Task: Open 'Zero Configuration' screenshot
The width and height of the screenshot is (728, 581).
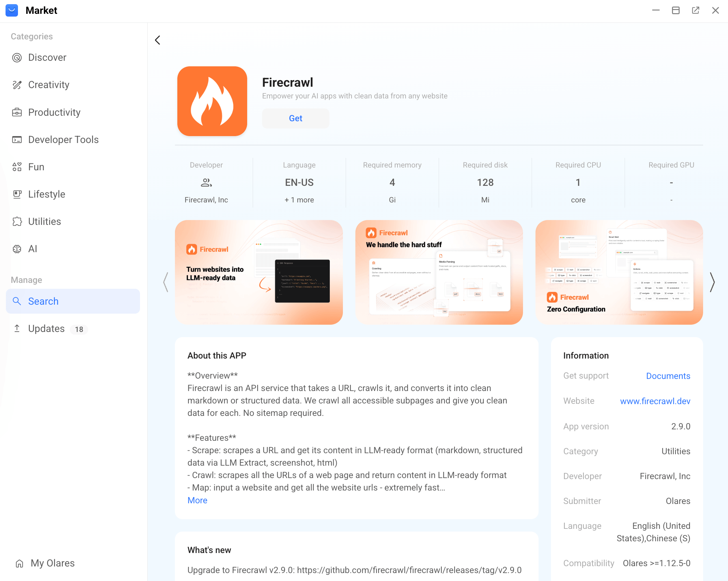Action: [x=619, y=272]
